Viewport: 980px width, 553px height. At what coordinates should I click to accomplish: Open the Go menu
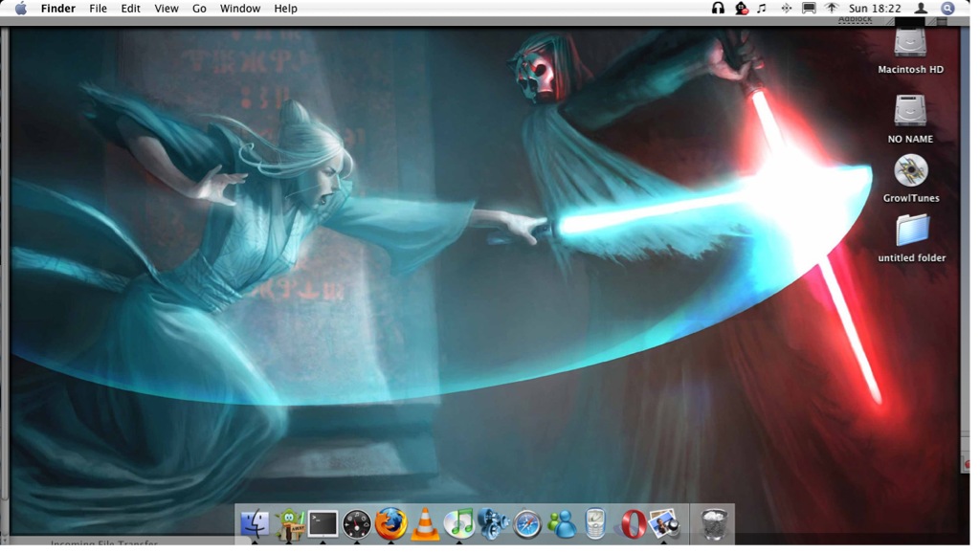click(x=199, y=9)
